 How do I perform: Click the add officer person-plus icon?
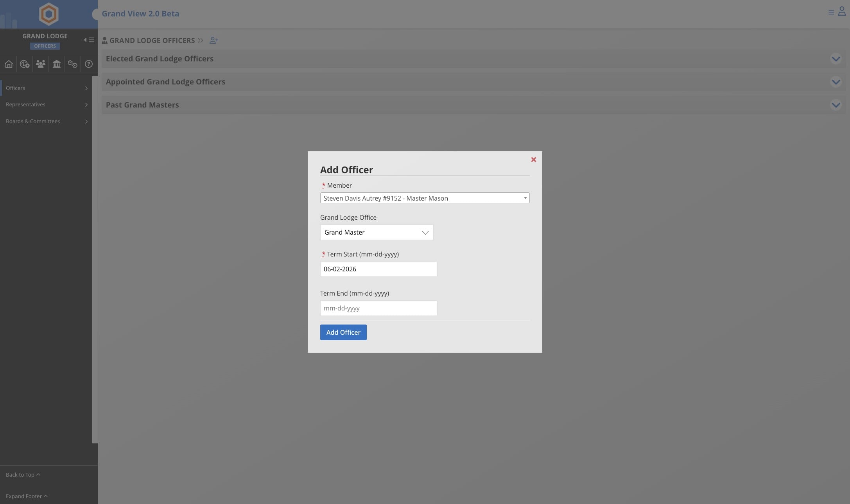214,40
